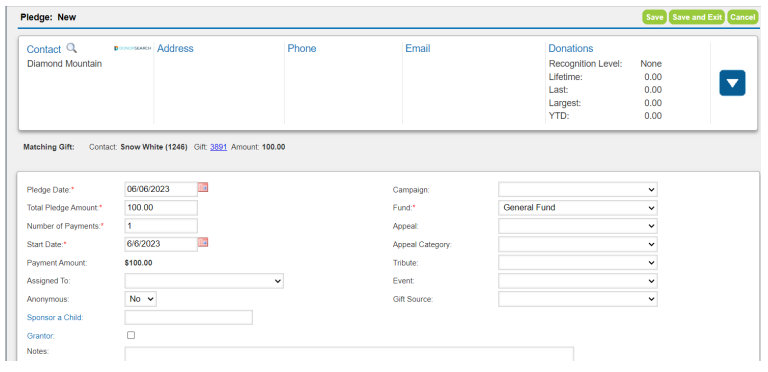Open the Appeal Category dropdown

click(578, 244)
